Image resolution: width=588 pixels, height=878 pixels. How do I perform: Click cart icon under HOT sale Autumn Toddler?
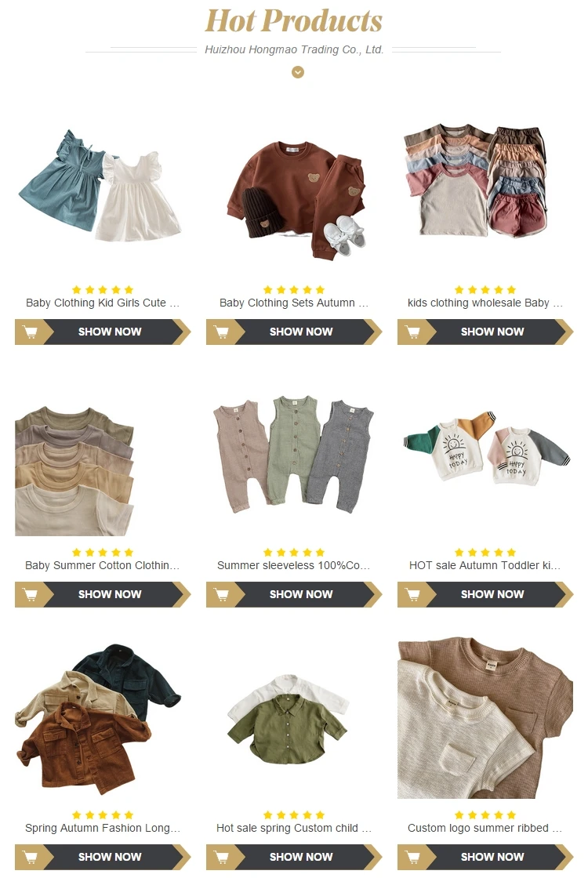(413, 595)
